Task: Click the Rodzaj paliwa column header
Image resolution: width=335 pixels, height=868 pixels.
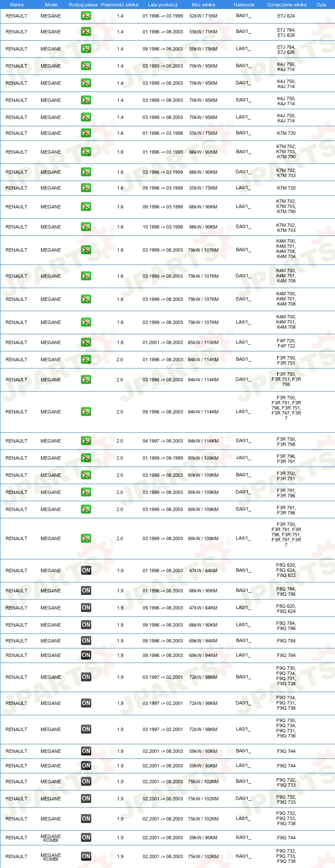Action: (x=83, y=5)
